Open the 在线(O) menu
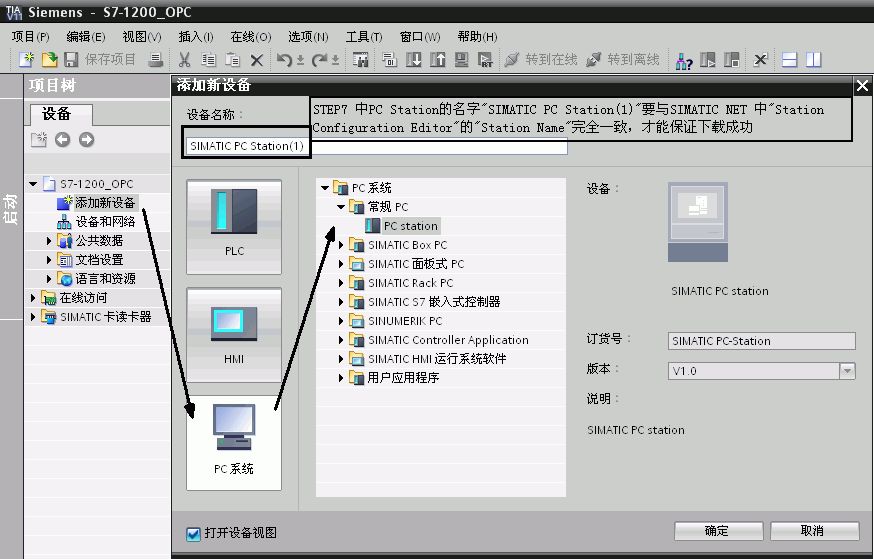This screenshot has width=874, height=559. pos(251,37)
